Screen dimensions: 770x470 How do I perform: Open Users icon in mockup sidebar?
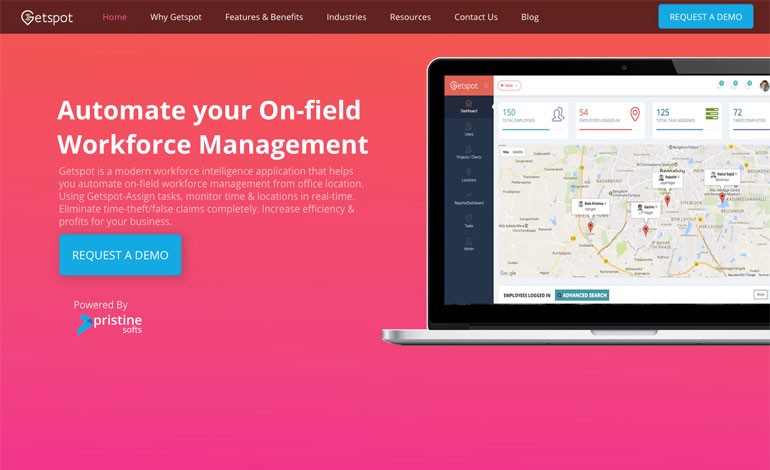468,129
